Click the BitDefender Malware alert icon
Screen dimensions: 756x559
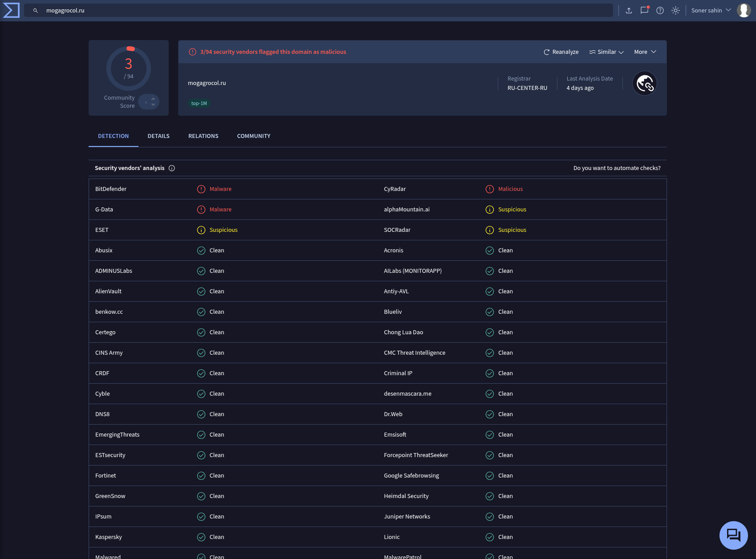(201, 189)
